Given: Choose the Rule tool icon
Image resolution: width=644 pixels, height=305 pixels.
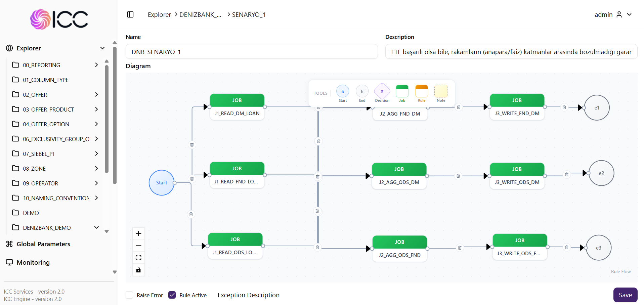Looking at the screenshot, I should click(x=421, y=91).
